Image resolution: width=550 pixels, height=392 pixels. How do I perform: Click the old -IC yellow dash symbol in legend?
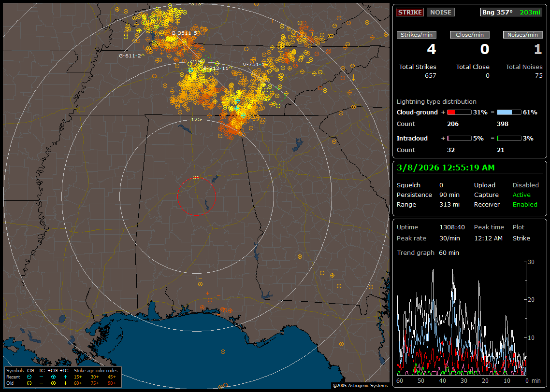(x=41, y=383)
